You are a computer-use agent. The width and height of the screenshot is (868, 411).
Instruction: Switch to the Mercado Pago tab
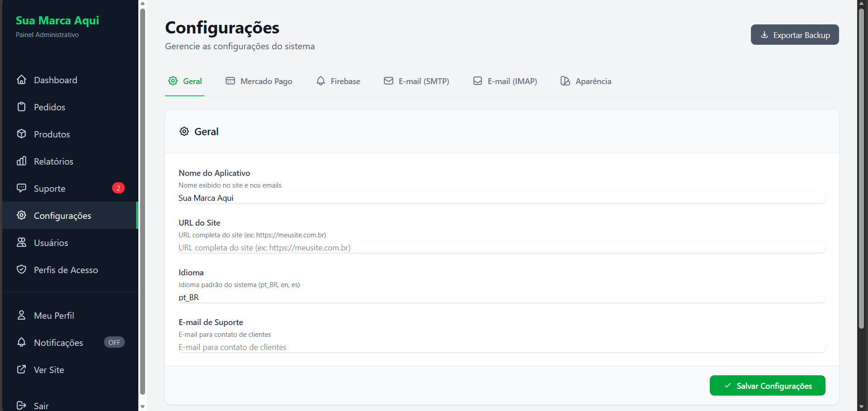coord(259,81)
